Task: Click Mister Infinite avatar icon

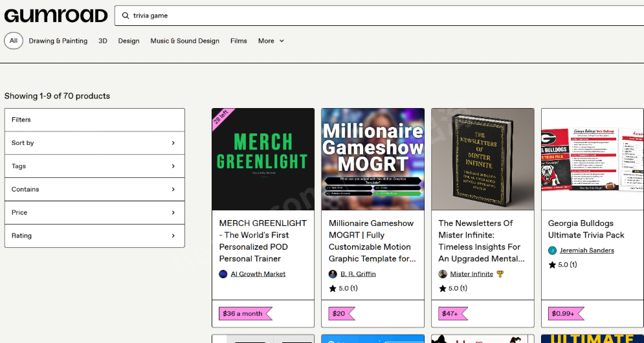Action: coord(442,274)
